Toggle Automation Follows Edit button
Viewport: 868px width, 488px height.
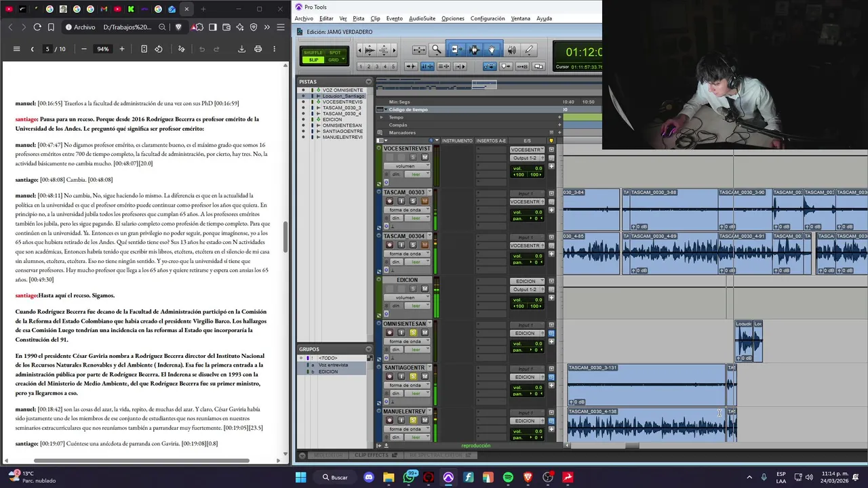pos(490,66)
